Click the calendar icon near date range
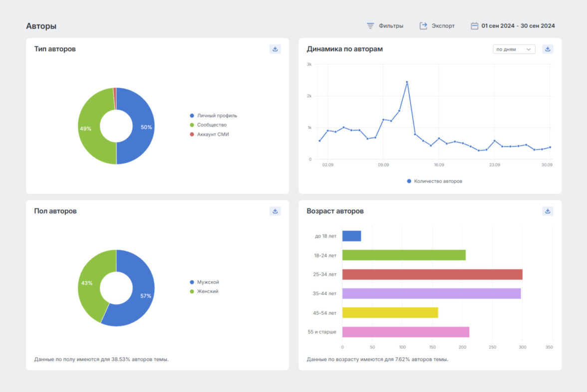The width and height of the screenshot is (587, 392). coord(474,26)
